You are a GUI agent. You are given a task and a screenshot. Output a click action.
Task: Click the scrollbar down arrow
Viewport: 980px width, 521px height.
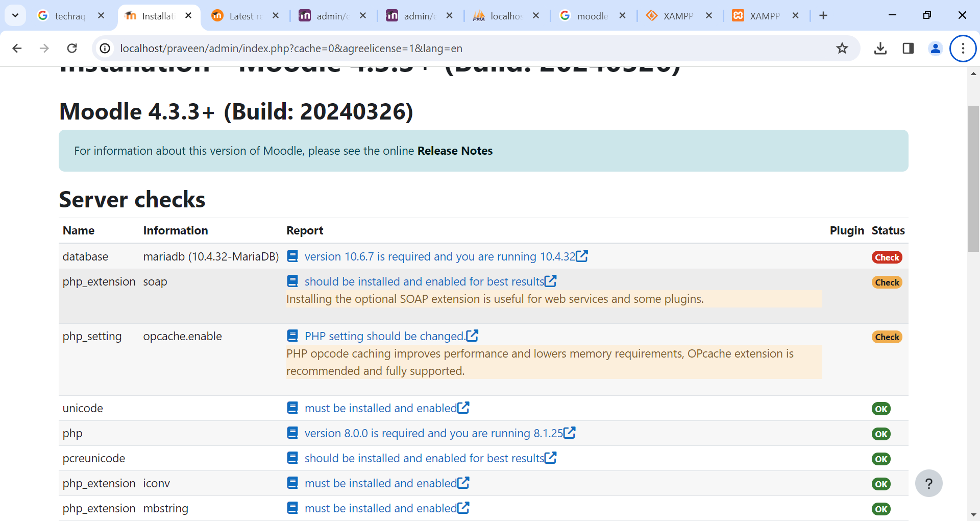pyautogui.click(x=973, y=515)
